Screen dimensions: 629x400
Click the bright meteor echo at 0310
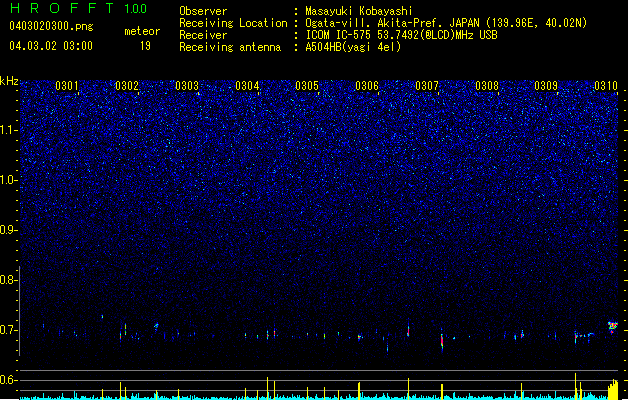pyautogui.click(x=613, y=327)
